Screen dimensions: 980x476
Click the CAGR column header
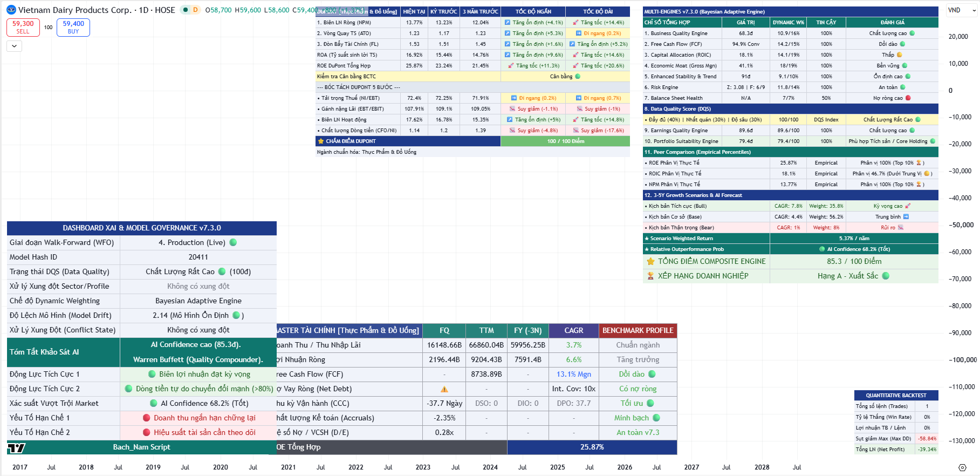pyautogui.click(x=574, y=331)
